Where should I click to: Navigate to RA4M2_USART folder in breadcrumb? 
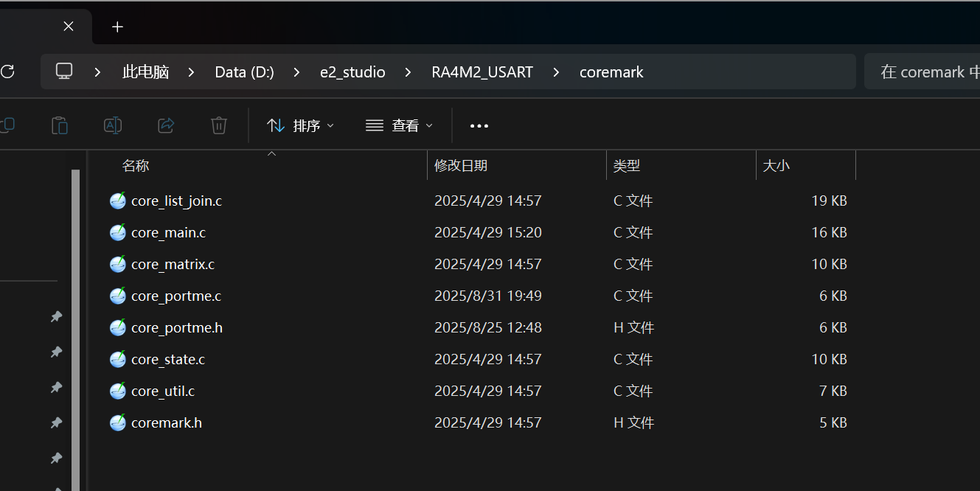(x=482, y=72)
